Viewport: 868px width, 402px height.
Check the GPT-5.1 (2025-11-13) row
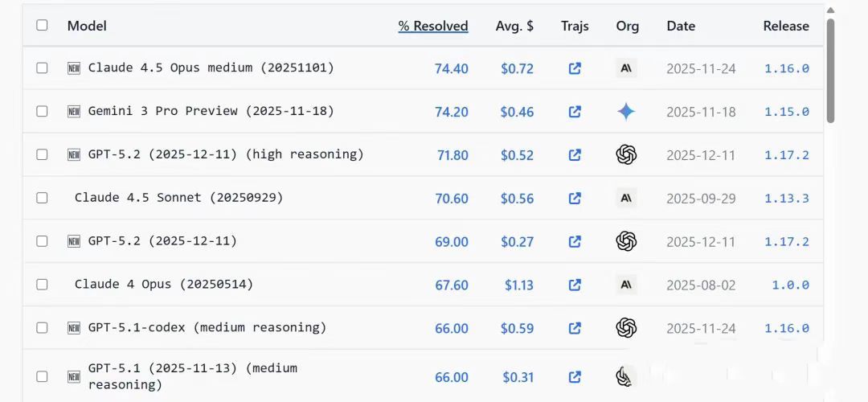42,376
